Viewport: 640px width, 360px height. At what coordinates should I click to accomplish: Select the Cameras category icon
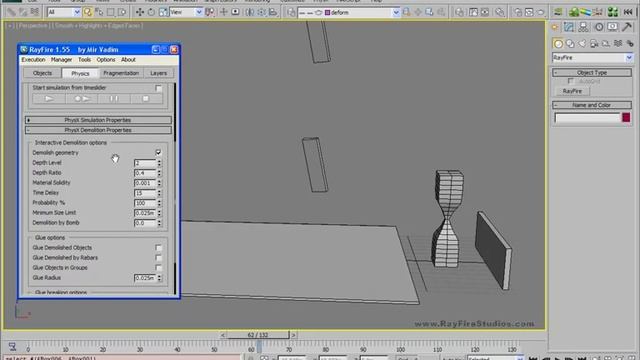[594, 43]
